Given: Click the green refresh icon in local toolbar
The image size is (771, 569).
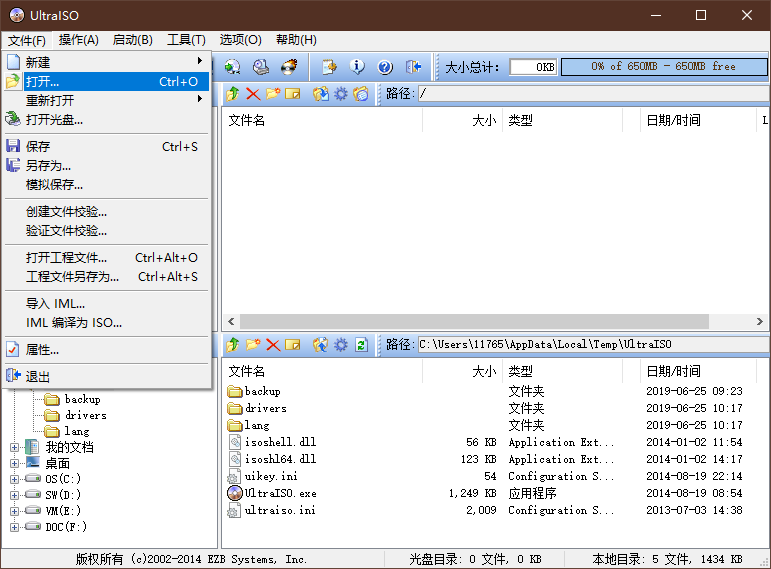Looking at the screenshot, I should coord(361,345).
